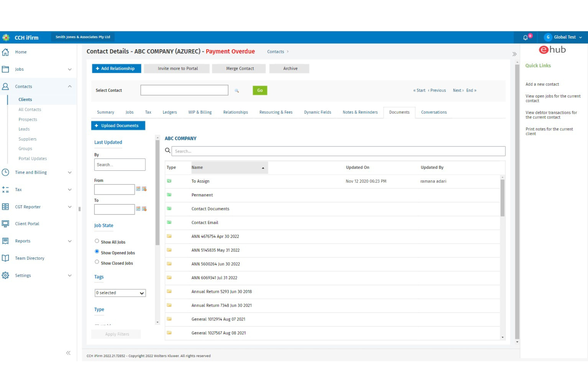
Task: Select Show Opened Jobs radio button
Action: pyautogui.click(x=97, y=251)
